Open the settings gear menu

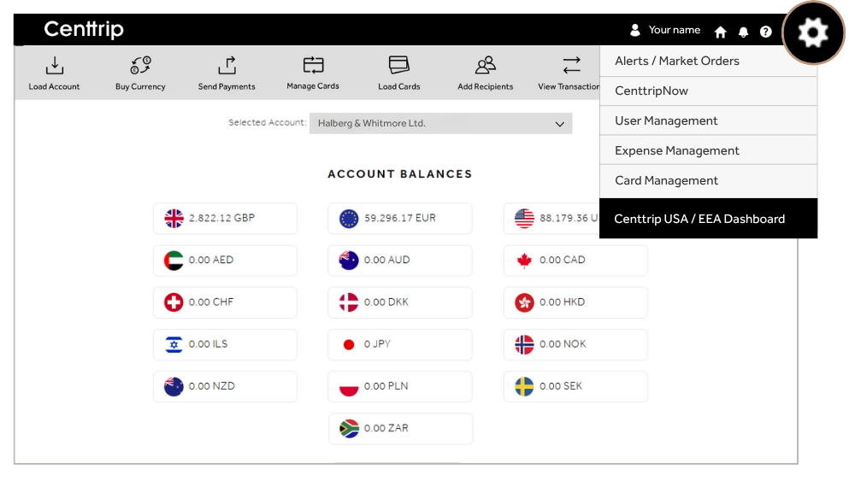(x=813, y=32)
